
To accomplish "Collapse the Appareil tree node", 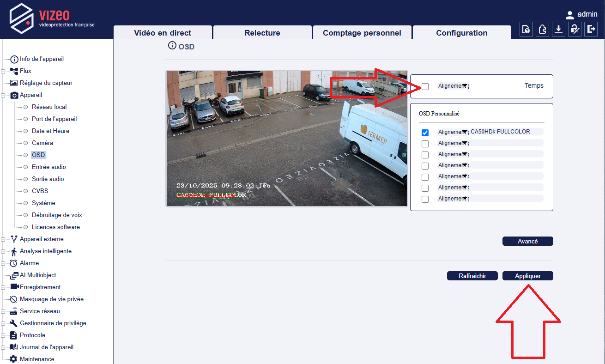I will point(3,95).
